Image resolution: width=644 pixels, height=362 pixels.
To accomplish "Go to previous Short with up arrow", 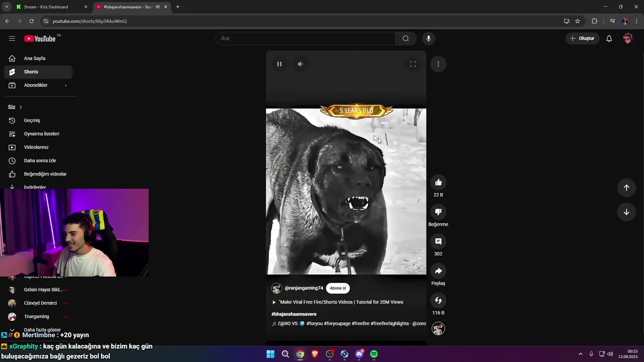I will (626, 188).
